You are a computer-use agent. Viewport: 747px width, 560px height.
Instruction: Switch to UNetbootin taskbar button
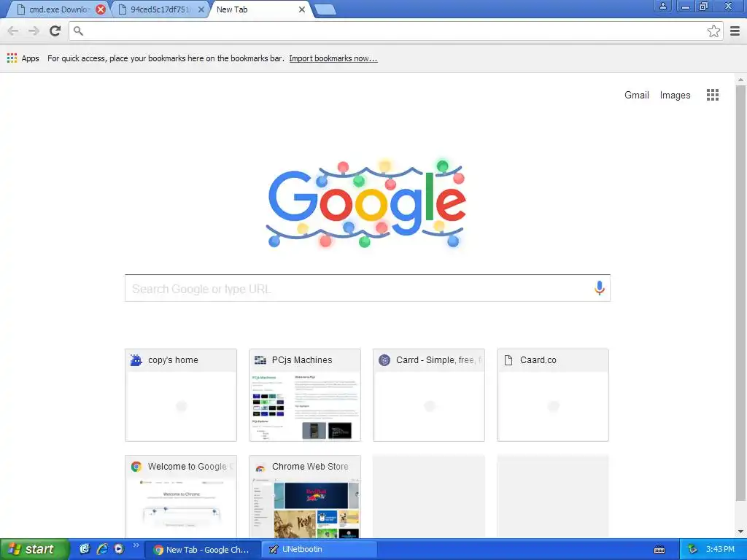[x=320, y=550]
